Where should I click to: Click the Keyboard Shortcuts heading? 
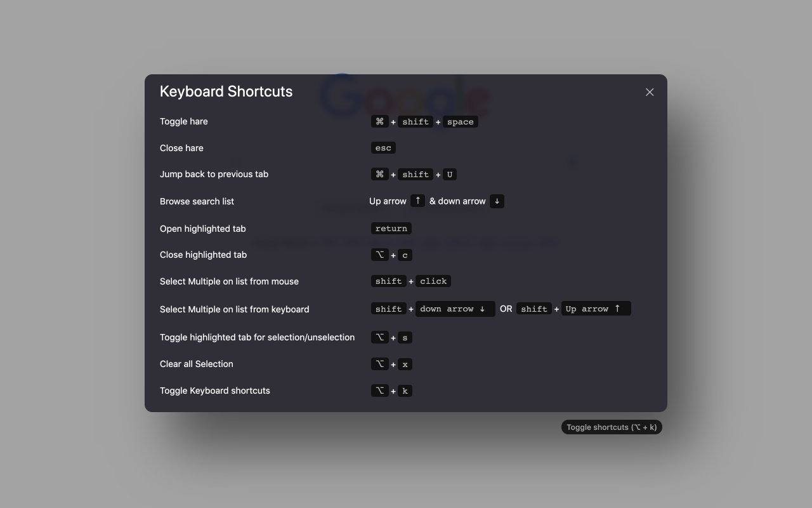pos(226,91)
